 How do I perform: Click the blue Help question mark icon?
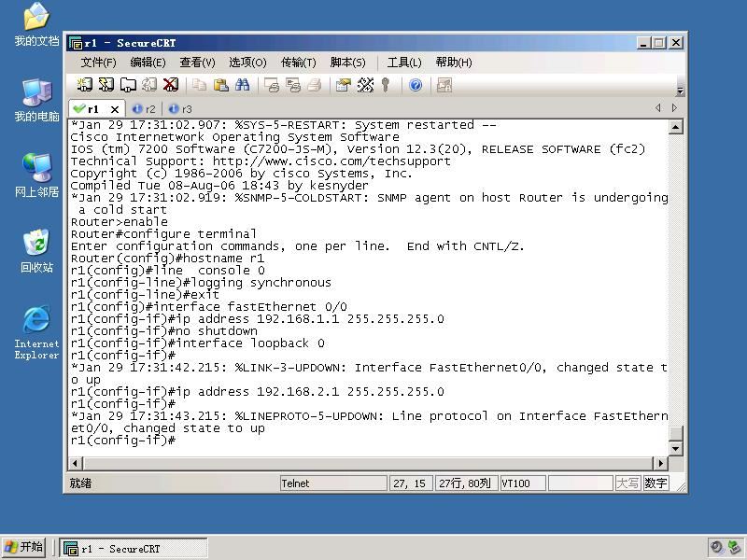[416, 85]
